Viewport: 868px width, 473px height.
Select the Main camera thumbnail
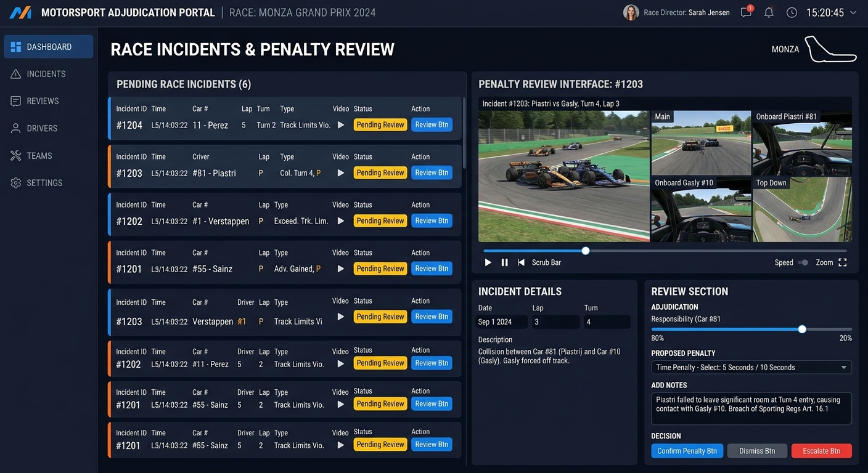coord(701,143)
